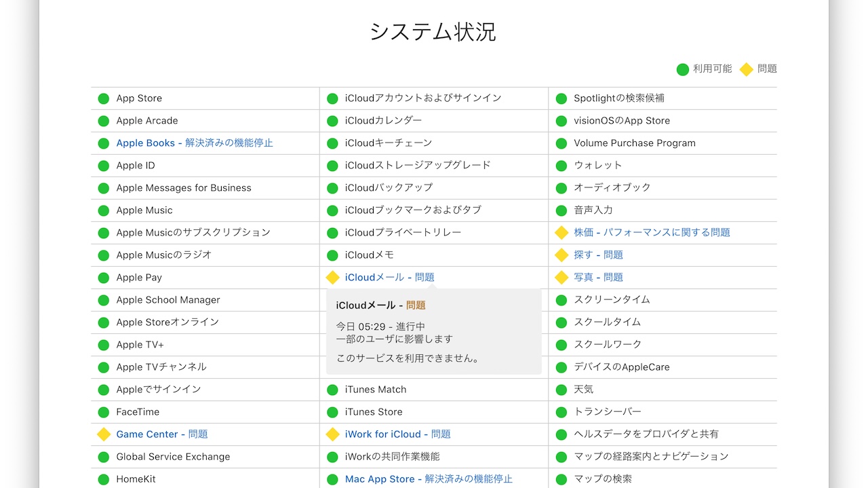Click the オーディオブック entry

[x=612, y=188]
